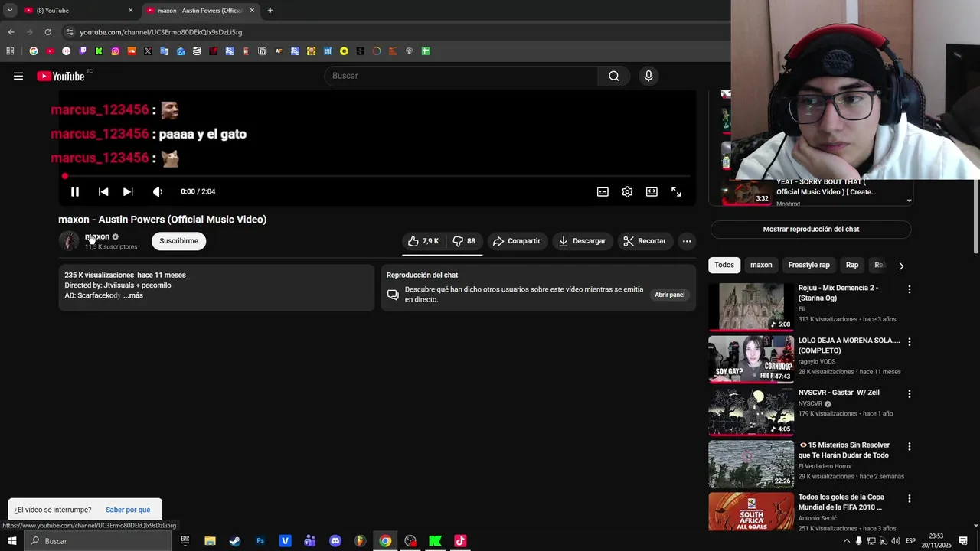Viewport: 980px width, 551px height.
Task: Open Rojuu - Mix Demencia 2 thumbnail
Action: click(x=751, y=307)
